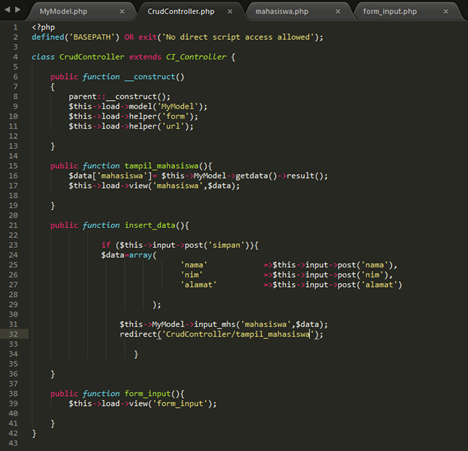
Task: Click 'No direct script access allowed' string
Action: [238, 37]
